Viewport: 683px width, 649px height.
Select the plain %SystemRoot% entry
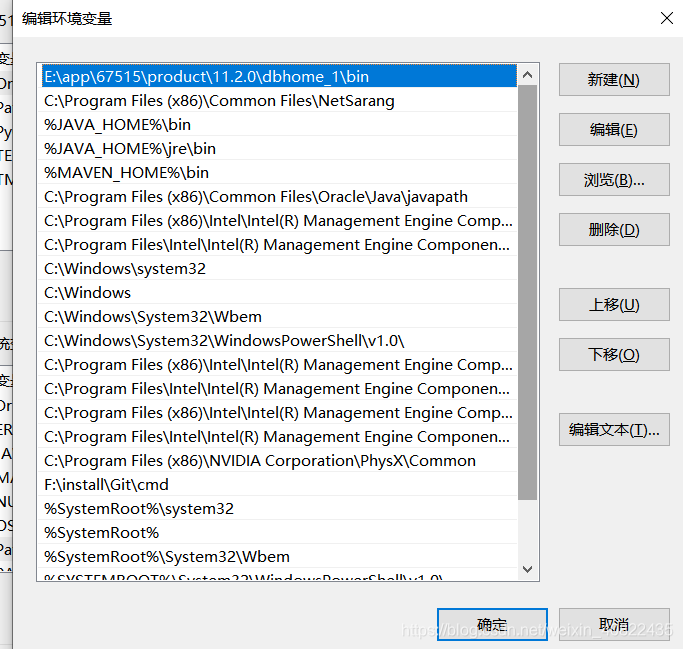pos(279,532)
